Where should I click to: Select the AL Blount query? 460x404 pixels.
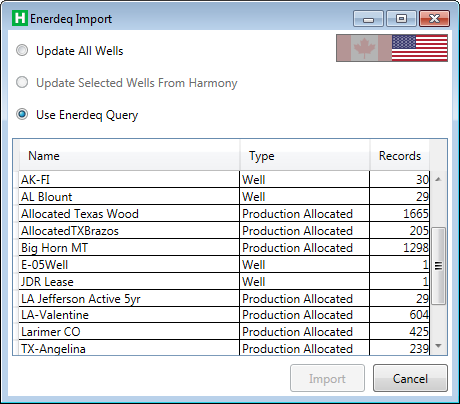[224, 196]
